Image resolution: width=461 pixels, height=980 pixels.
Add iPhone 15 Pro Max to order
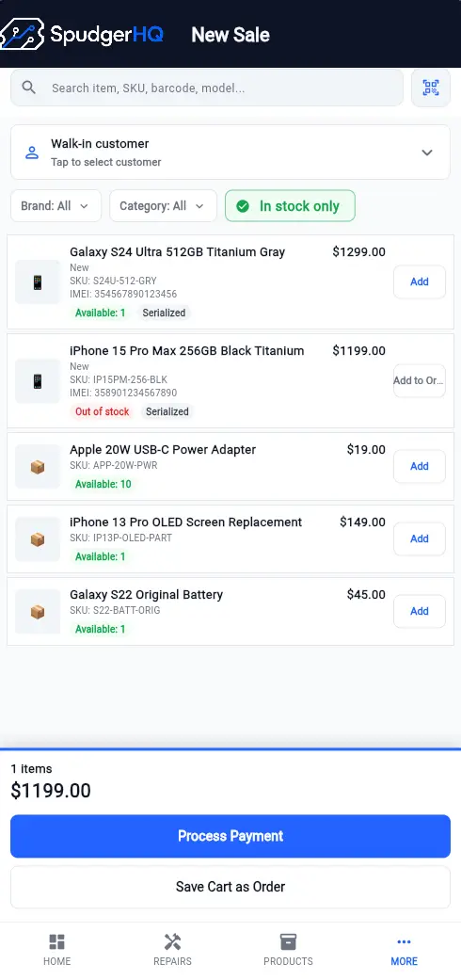tap(420, 380)
